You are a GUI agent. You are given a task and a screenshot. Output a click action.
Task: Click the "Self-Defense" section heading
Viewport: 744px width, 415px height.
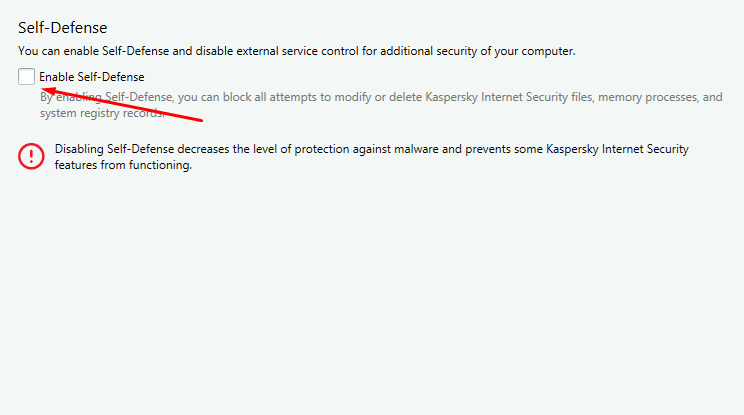tap(63, 28)
